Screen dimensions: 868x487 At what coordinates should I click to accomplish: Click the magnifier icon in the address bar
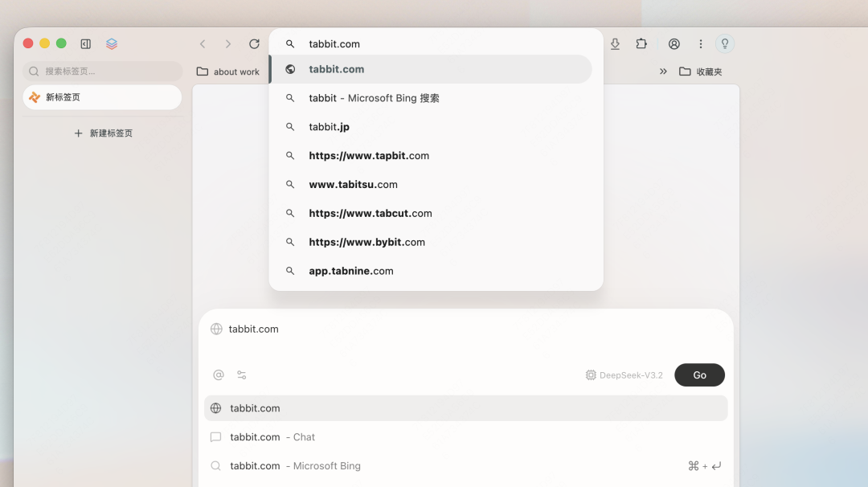(x=290, y=43)
